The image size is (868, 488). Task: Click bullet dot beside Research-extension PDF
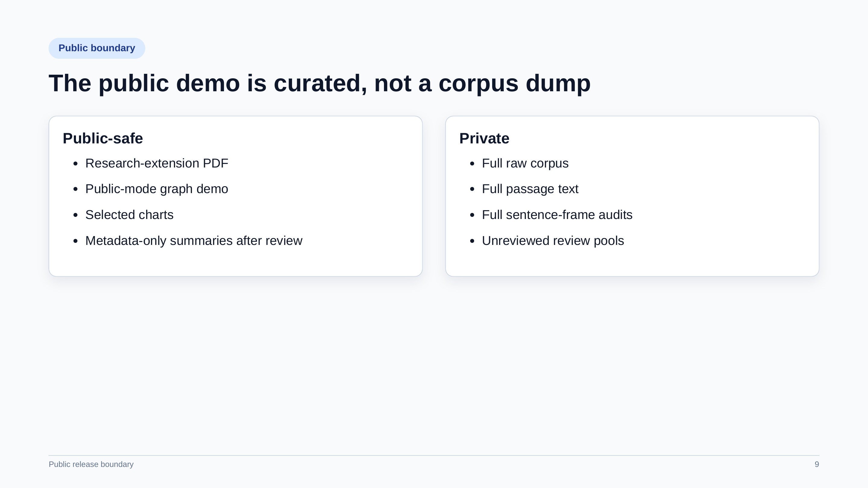click(75, 164)
